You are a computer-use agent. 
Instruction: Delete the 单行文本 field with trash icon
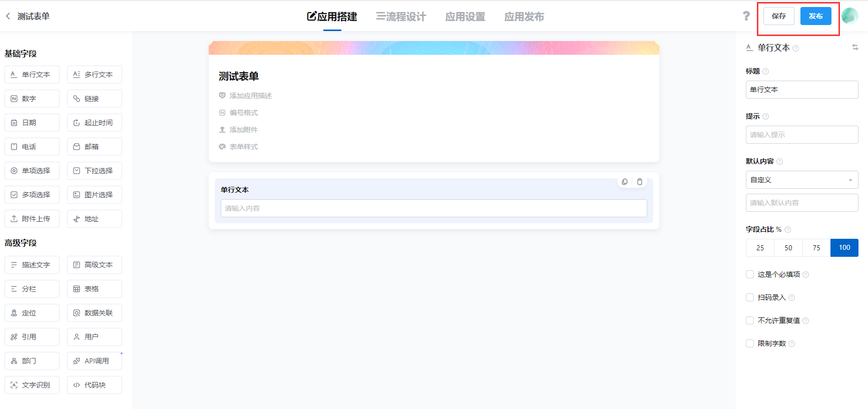(x=640, y=182)
